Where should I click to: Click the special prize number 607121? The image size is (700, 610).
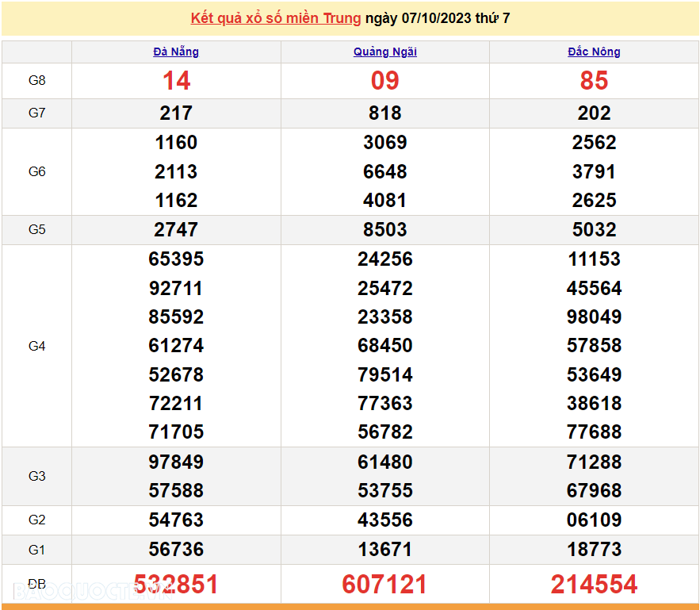[384, 585]
